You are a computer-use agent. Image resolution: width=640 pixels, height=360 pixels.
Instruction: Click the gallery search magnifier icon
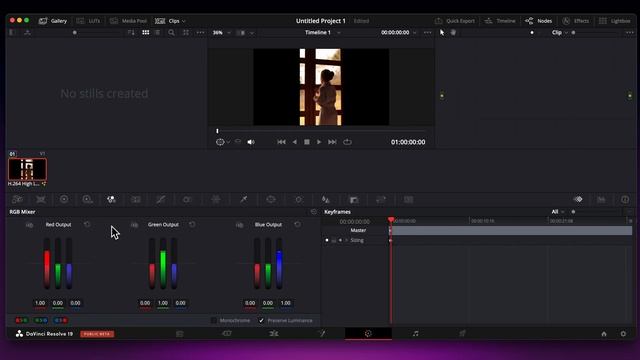171,32
